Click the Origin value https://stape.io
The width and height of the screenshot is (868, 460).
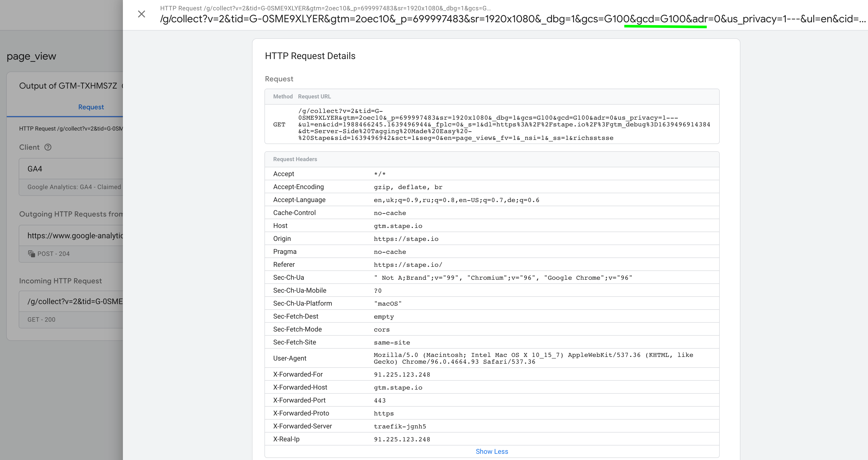(x=406, y=239)
